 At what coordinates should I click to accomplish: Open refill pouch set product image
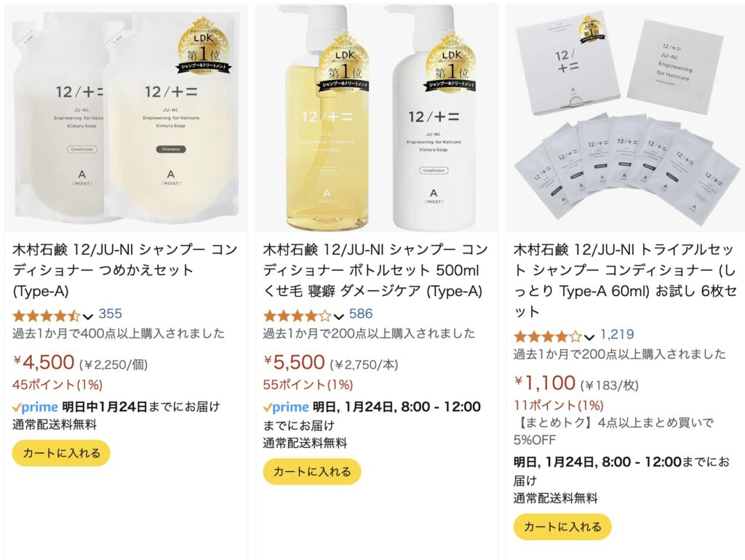(x=126, y=119)
